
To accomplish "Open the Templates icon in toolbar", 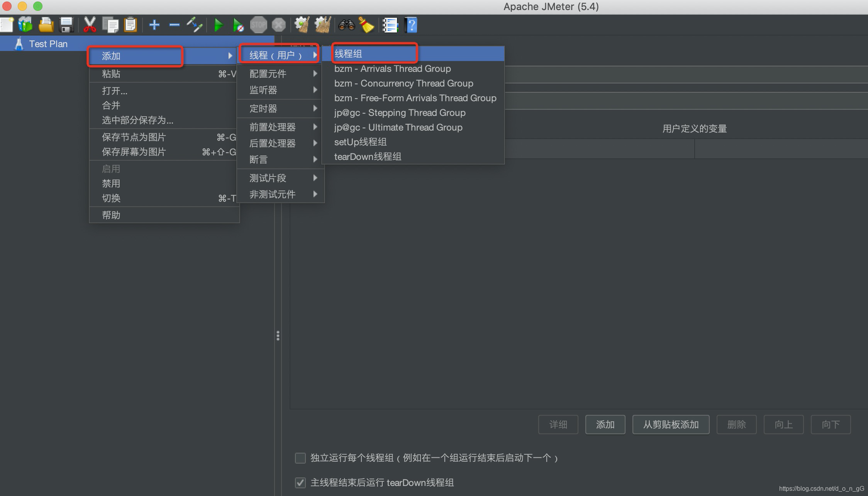I will 25,25.
